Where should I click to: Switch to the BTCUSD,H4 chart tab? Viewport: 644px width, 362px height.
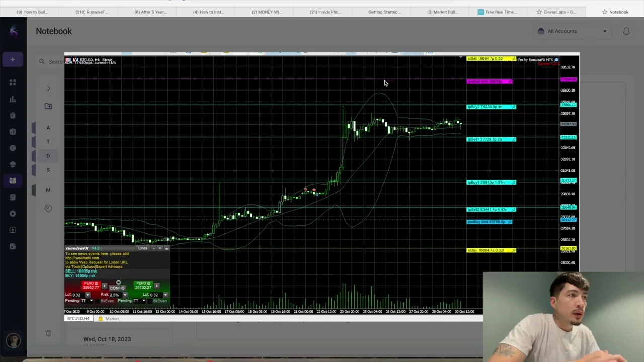78,319
